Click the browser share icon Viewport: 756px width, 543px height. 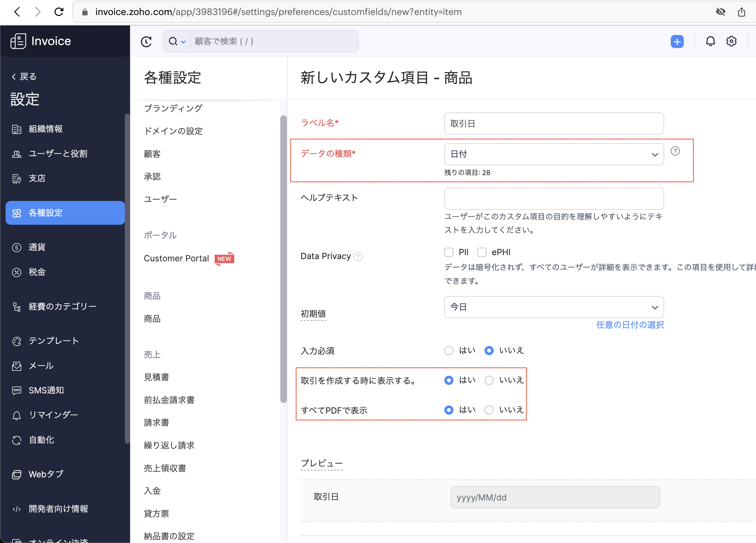741,12
